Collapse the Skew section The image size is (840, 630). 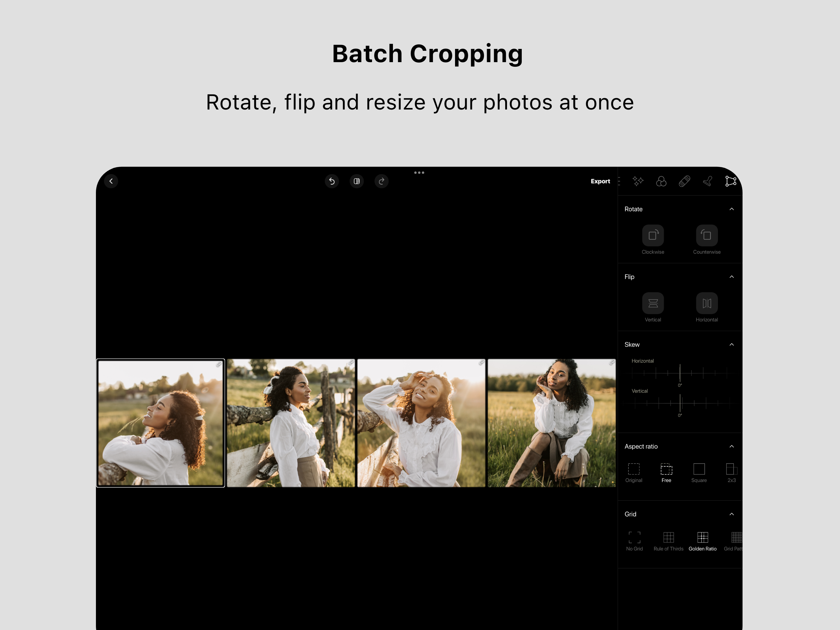[731, 344]
